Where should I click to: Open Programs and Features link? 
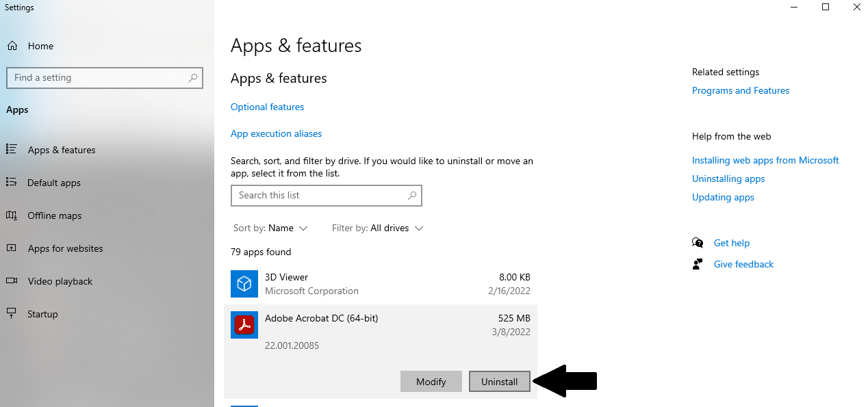[740, 90]
